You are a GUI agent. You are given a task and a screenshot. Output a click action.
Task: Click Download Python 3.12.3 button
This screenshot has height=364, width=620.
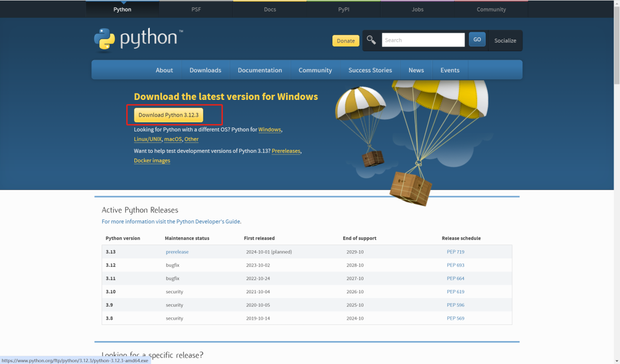168,115
